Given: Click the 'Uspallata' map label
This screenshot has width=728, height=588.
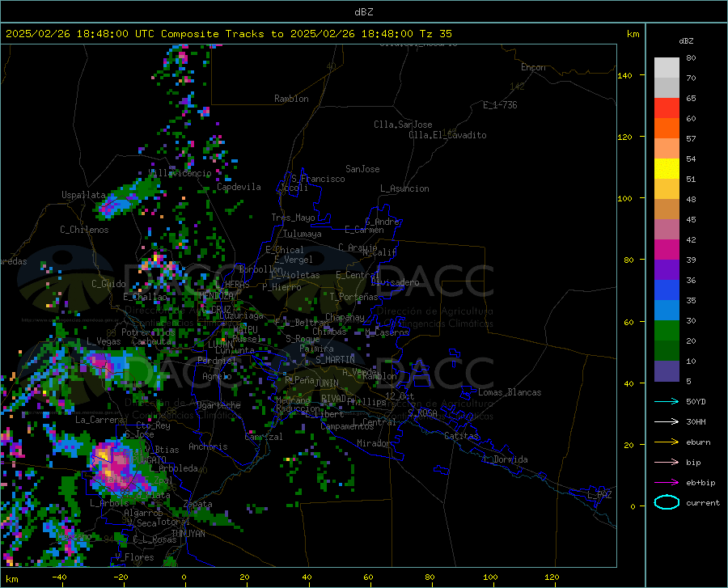Looking at the screenshot, I should coord(83,195).
